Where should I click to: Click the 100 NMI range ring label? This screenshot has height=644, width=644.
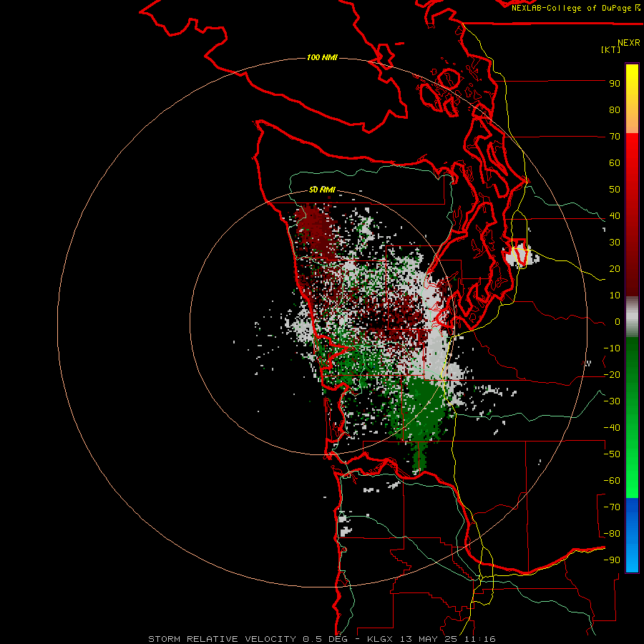[x=322, y=57]
